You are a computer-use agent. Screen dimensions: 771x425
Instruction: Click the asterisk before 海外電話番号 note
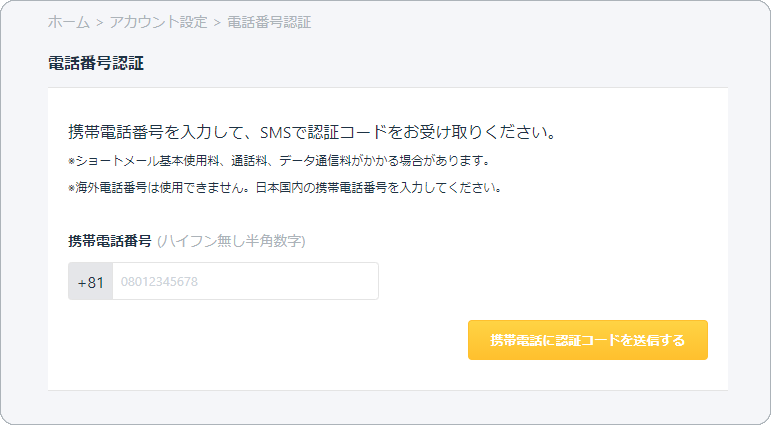(x=71, y=188)
